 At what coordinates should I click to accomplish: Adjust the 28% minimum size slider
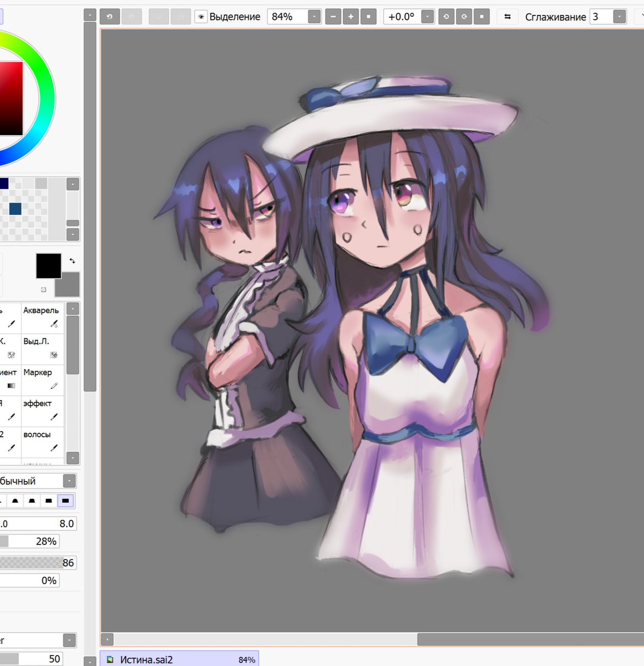click(x=29, y=541)
